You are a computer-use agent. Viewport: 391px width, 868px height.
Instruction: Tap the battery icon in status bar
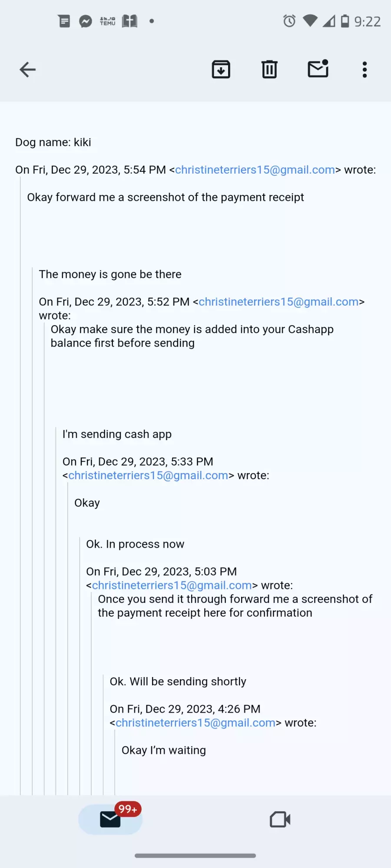[345, 21]
